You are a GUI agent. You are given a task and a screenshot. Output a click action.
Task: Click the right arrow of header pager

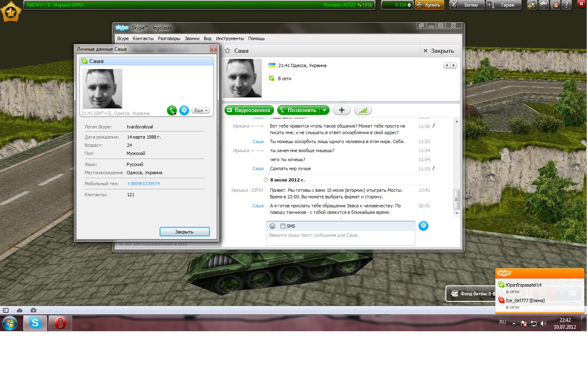click(x=454, y=65)
